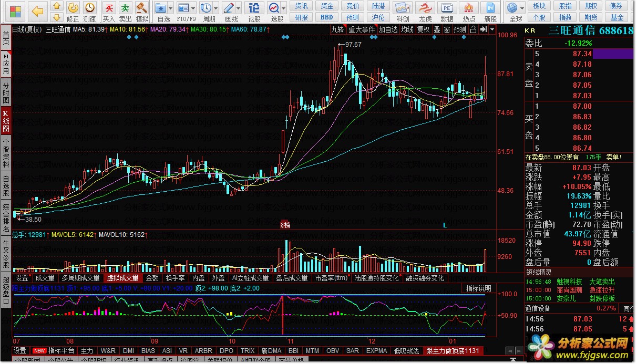The image size is (637, 364).
Task: Switch to 个股资料 sidebar tab
Action: click(6, 153)
